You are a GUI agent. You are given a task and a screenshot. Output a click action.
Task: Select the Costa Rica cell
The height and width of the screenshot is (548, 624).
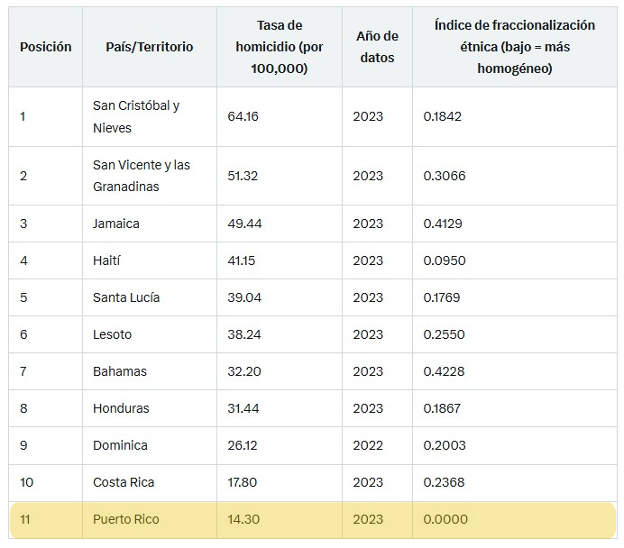(x=124, y=483)
